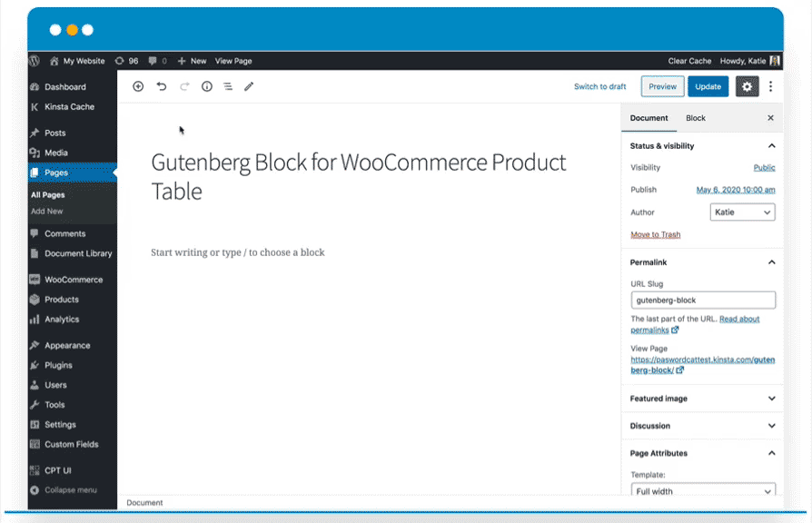
Task: Open content structure info icon
Action: click(206, 86)
